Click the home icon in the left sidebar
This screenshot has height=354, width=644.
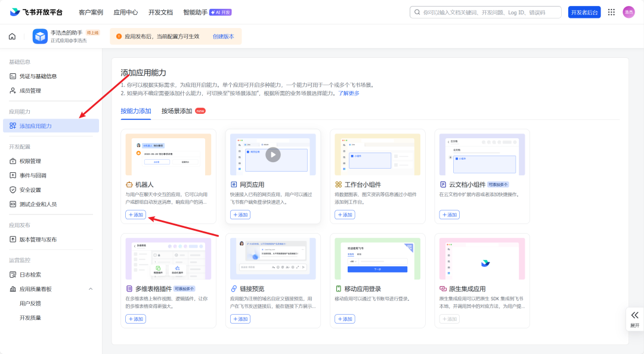12,36
